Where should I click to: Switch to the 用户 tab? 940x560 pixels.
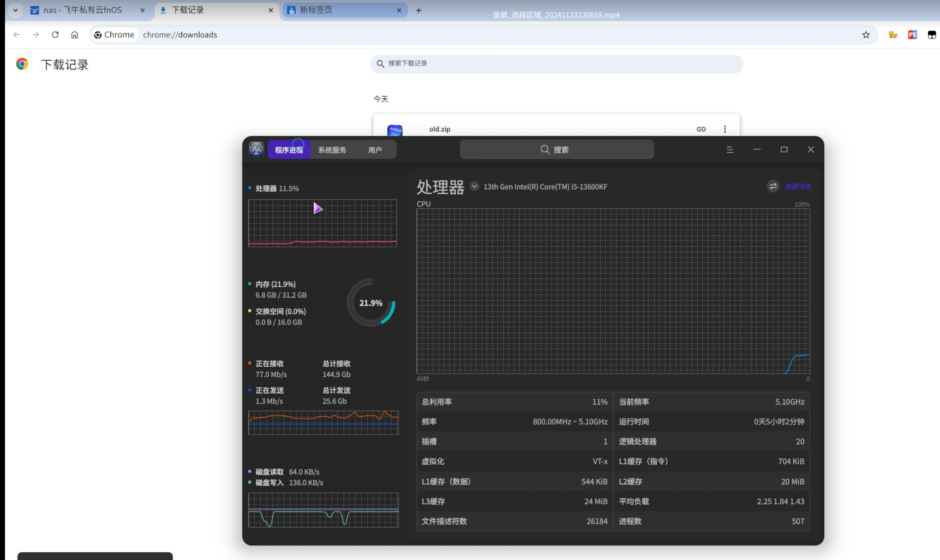click(375, 150)
